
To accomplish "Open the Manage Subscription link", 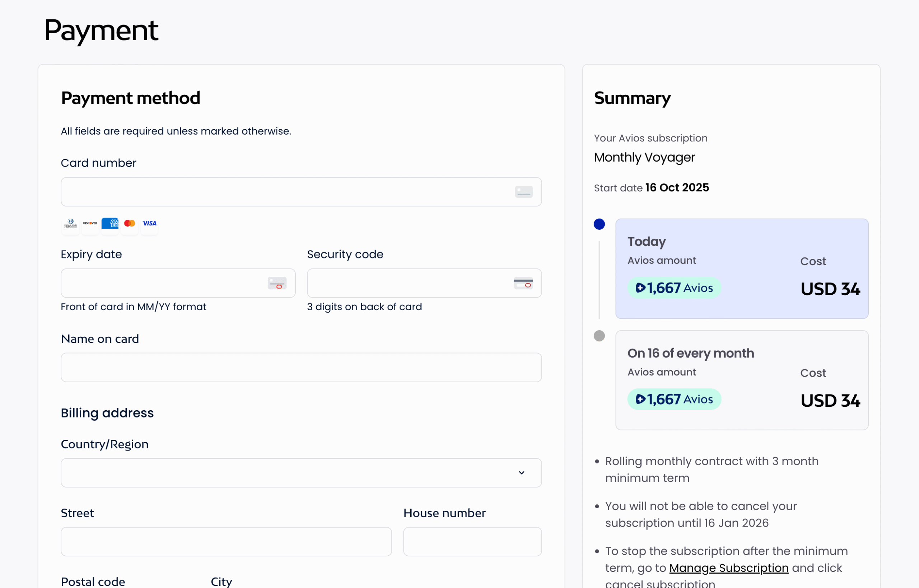I will coord(728,568).
